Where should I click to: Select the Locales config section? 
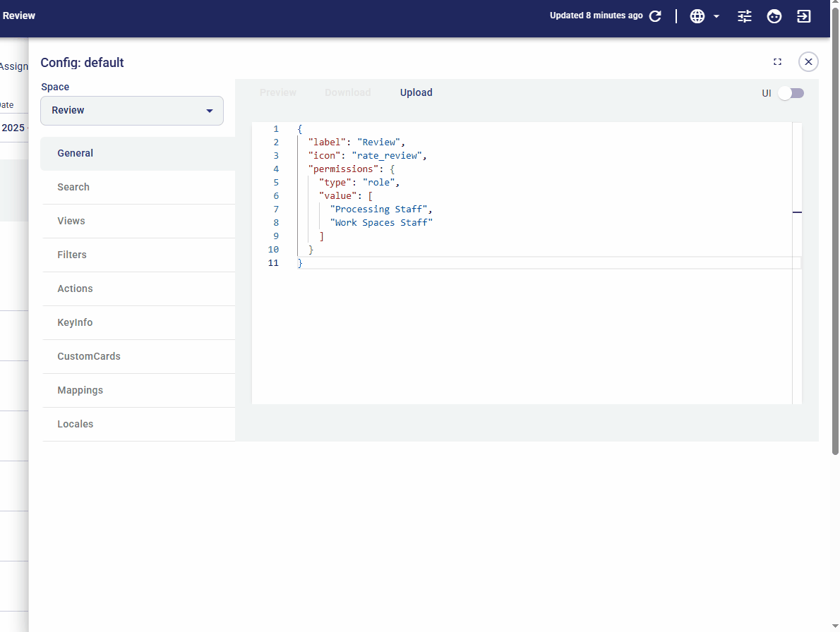click(x=139, y=424)
